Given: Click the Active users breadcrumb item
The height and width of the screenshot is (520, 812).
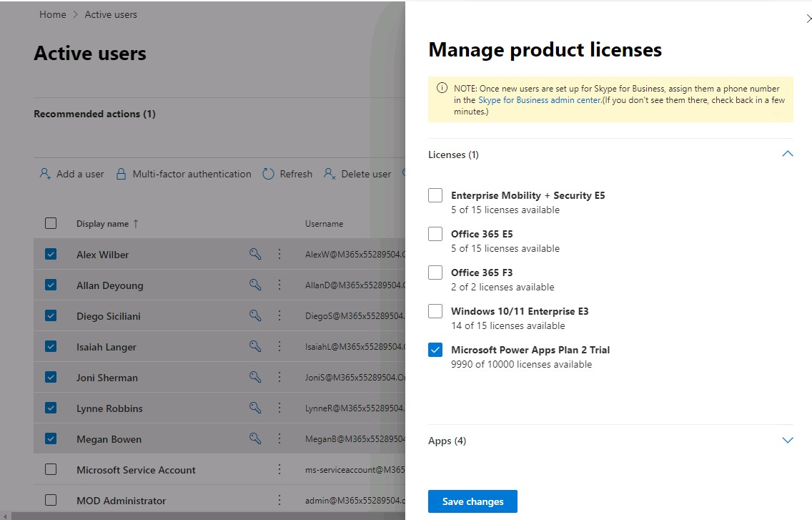Looking at the screenshot, I should 110,14.
